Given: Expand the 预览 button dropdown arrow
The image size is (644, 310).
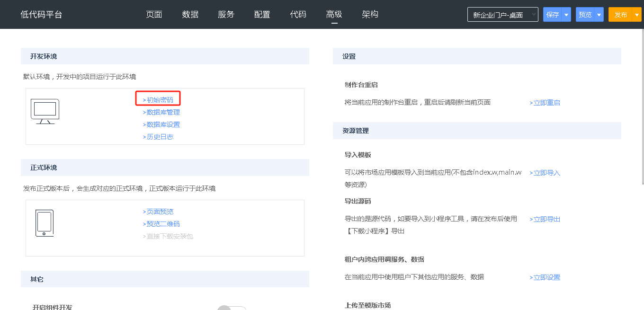Looking at the screenshot, I should pyautogui.click(x=599, y=15).
